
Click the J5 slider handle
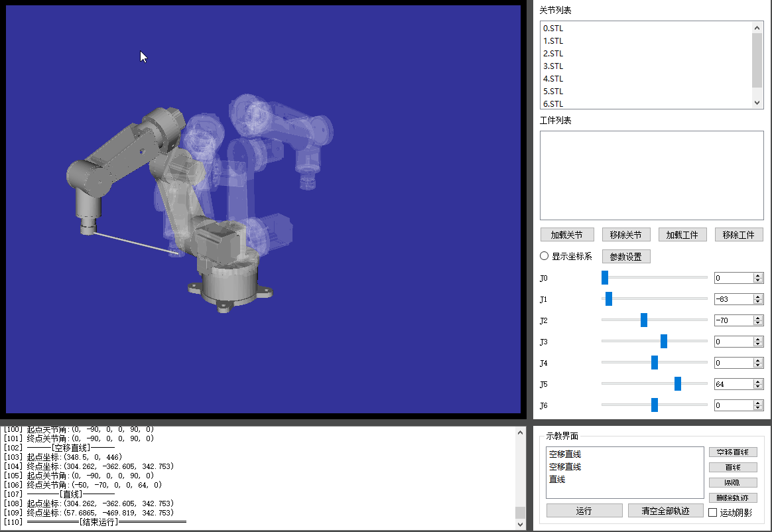(677, 383)
